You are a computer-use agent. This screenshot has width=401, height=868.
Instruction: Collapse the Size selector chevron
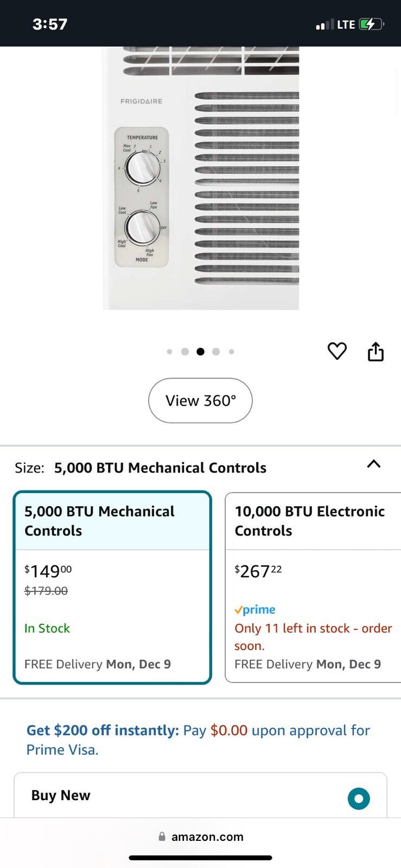click(374, 464)
